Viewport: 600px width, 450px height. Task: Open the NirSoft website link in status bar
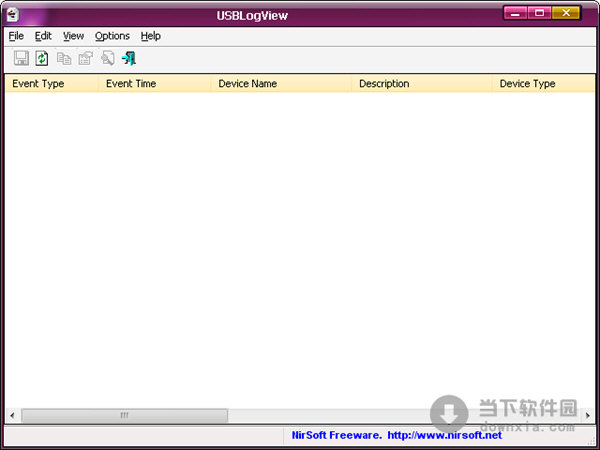coord(445,435)
